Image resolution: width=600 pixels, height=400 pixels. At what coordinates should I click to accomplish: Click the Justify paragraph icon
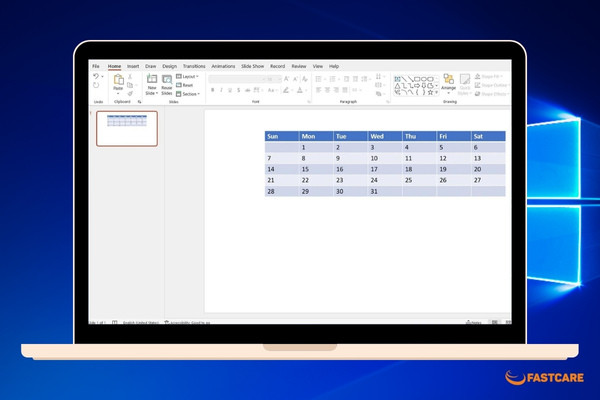coord(345,90)
